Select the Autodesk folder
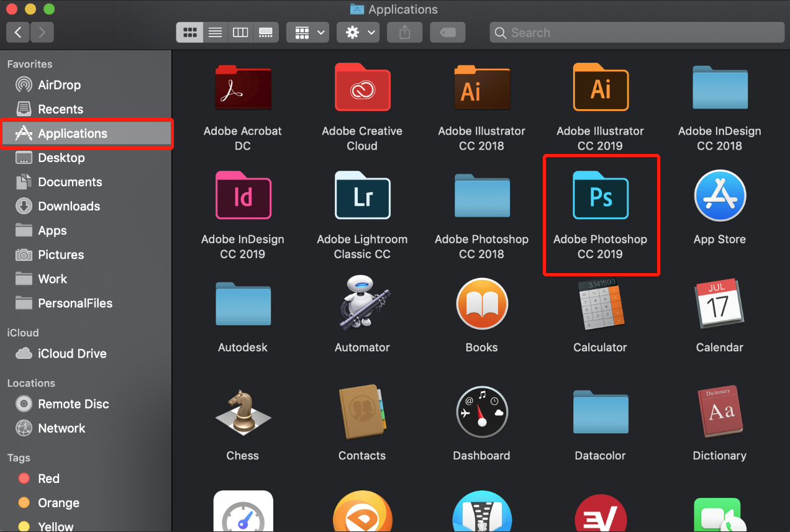Image resolution: width=790 pixels, height=532 pixels. pyautogui.click(x=243, y=304)
